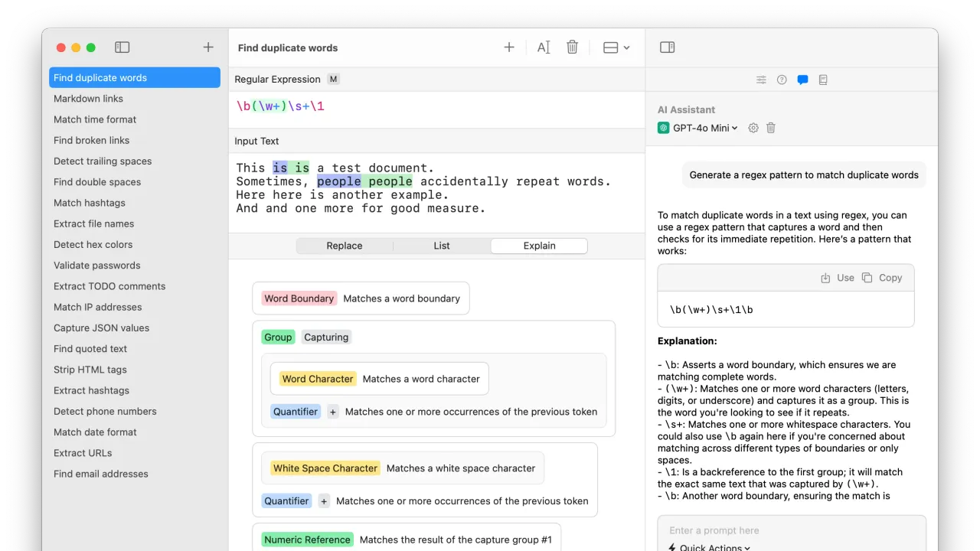980x551 pixels.
Task: Add a new pattern in the sidebar
Action: [x=208, y=47]
